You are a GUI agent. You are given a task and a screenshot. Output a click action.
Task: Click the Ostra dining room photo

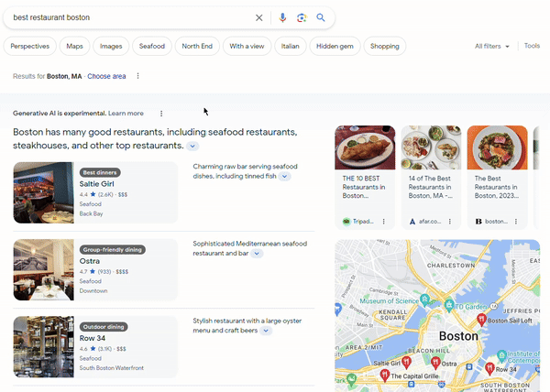43,270
